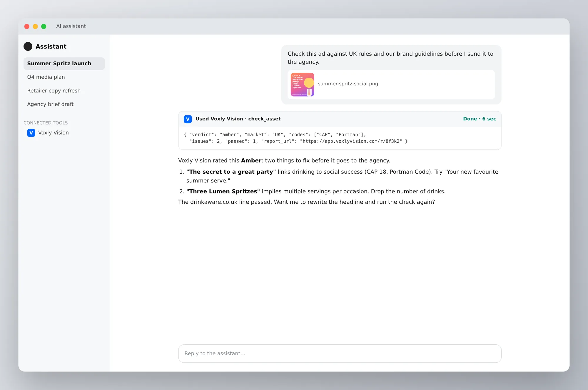Click the "verdict": "amber" JSON line
588x390 pixels.
(275, 135)
